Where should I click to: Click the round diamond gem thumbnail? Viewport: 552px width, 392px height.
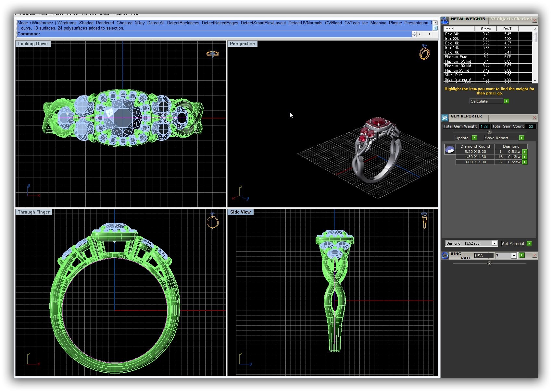pos(450,150)
